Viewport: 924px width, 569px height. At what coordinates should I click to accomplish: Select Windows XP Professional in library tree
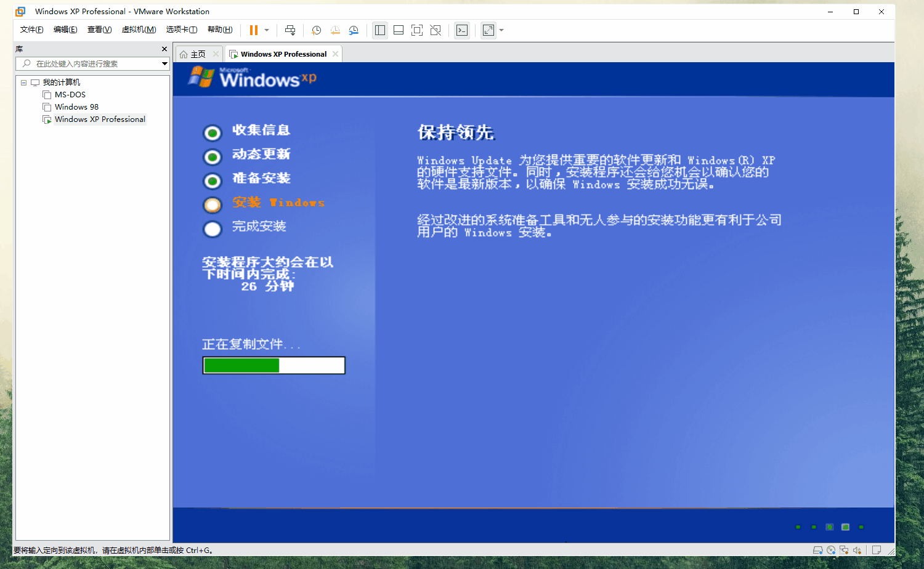100,119
